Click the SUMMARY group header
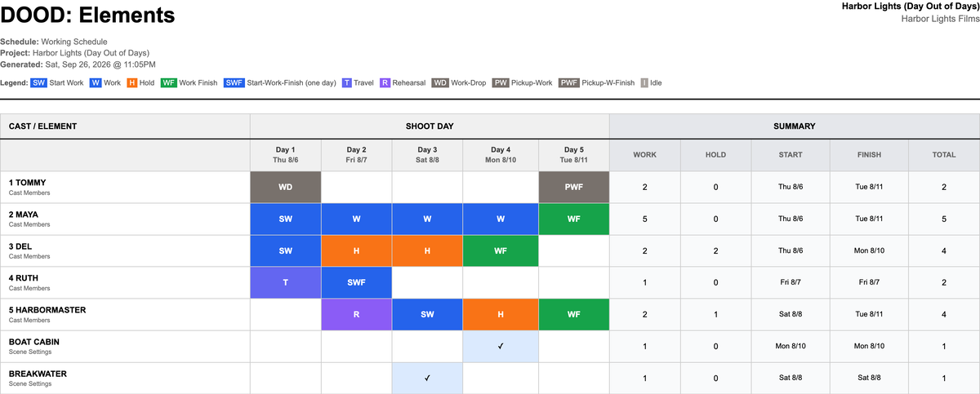Screen dimensions: 980x394 tap(795, 126)
